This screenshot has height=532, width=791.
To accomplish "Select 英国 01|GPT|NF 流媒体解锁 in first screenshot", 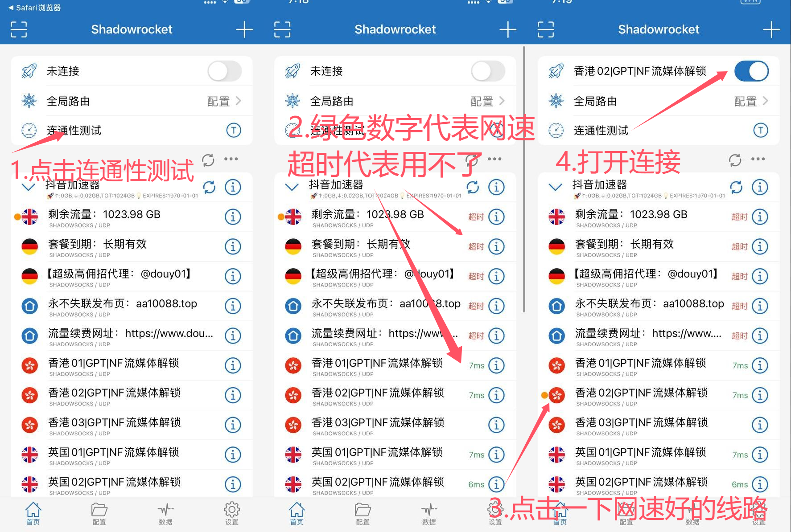I will click(132, 454).
